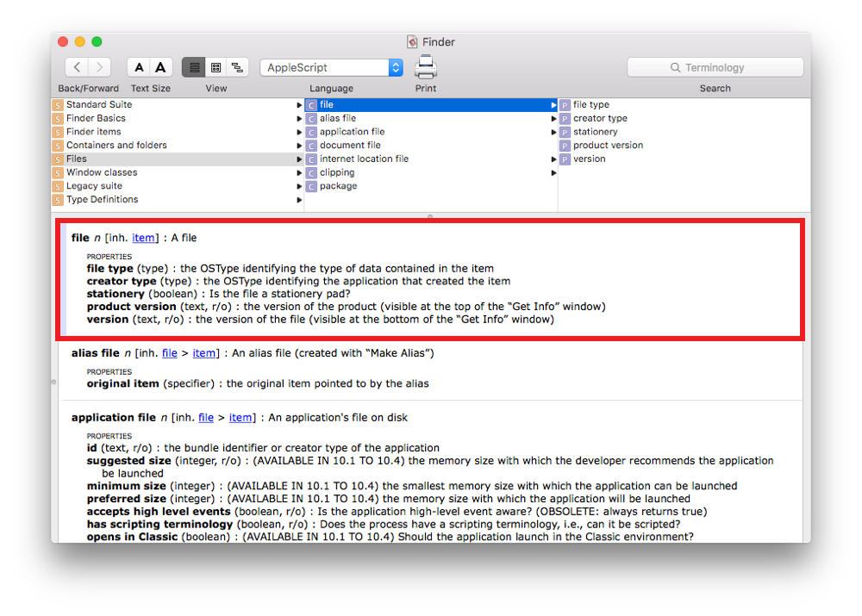The width and height of the screenshot is (862, 616).
Task: Expand arrow for Standard Suite
Action: tap(299, 105)
